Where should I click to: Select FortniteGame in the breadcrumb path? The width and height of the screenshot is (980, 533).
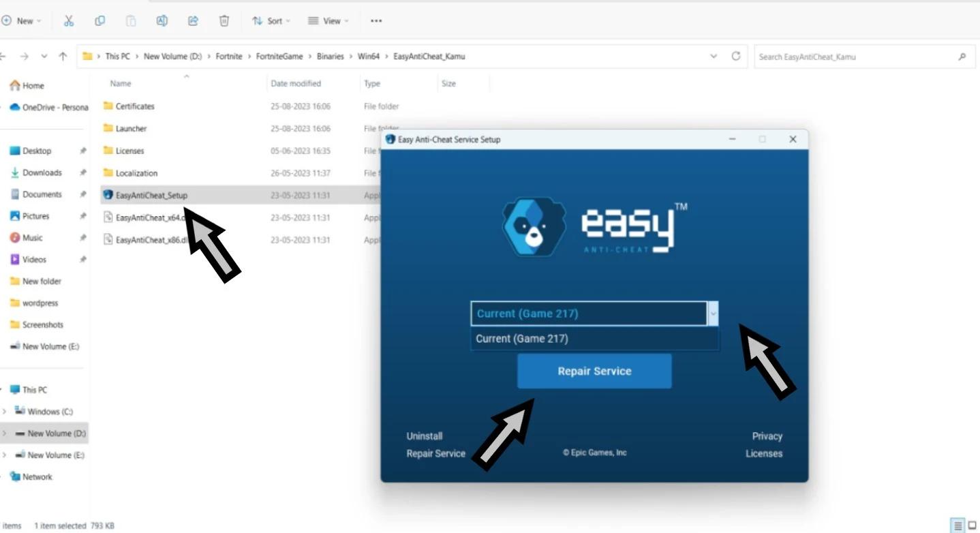click(279, 57)
